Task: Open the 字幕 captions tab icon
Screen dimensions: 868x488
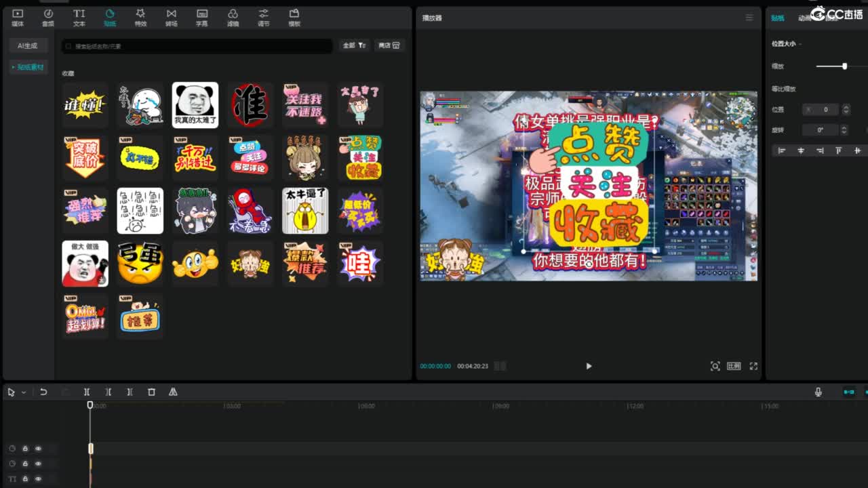Action: point(202,18)
